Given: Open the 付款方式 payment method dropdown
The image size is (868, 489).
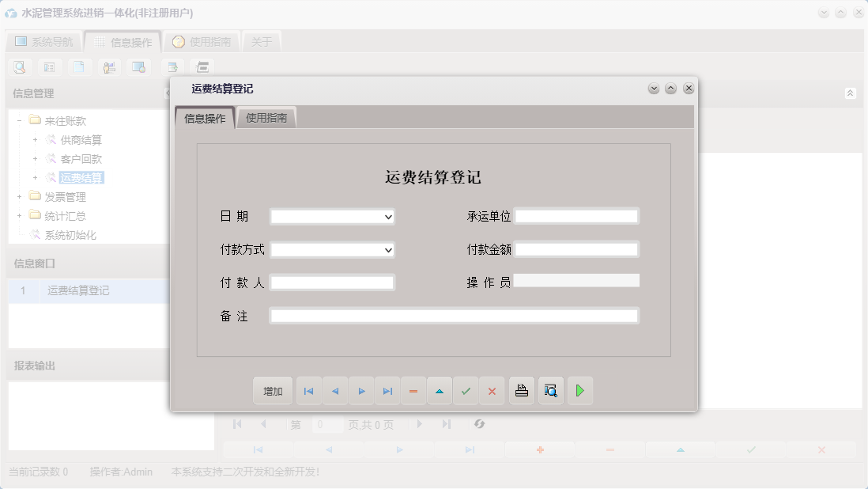Looking at the screenshot, I should pyautogui.click(x=387, y=249).
